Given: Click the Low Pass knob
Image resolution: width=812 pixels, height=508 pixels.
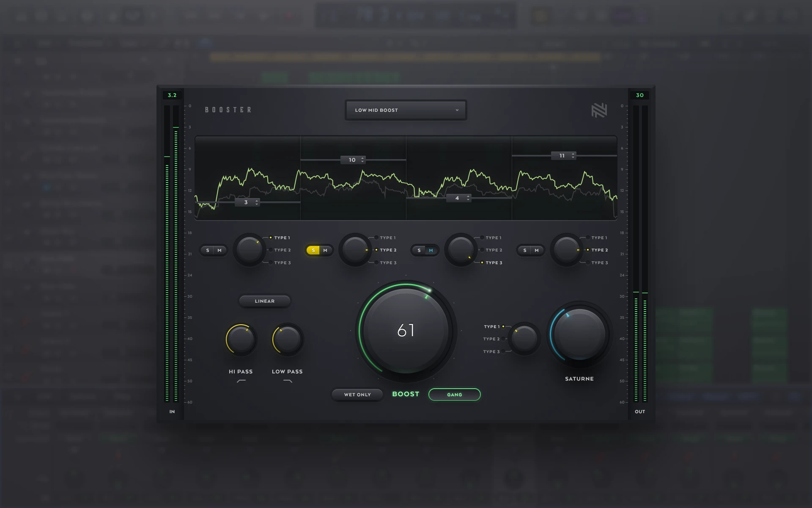Looking at the screenshot, I should [x=288, y=339].
